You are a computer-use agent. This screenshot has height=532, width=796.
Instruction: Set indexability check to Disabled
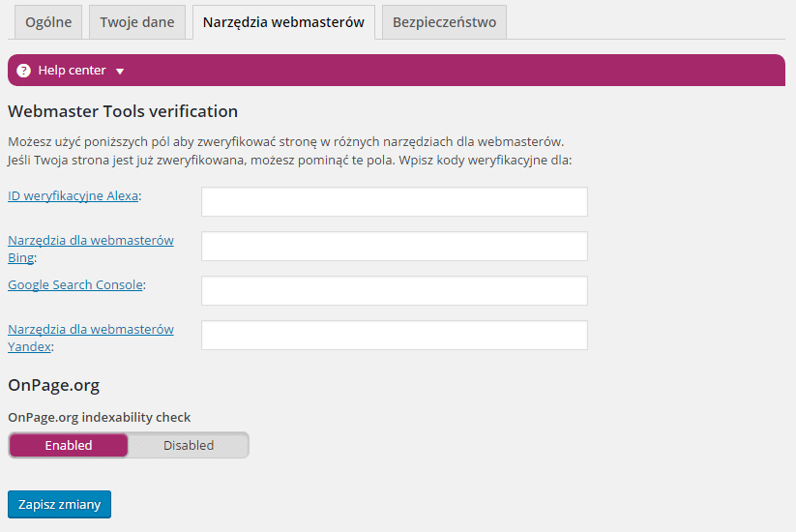pyautogui.click(x=189, y=445)
